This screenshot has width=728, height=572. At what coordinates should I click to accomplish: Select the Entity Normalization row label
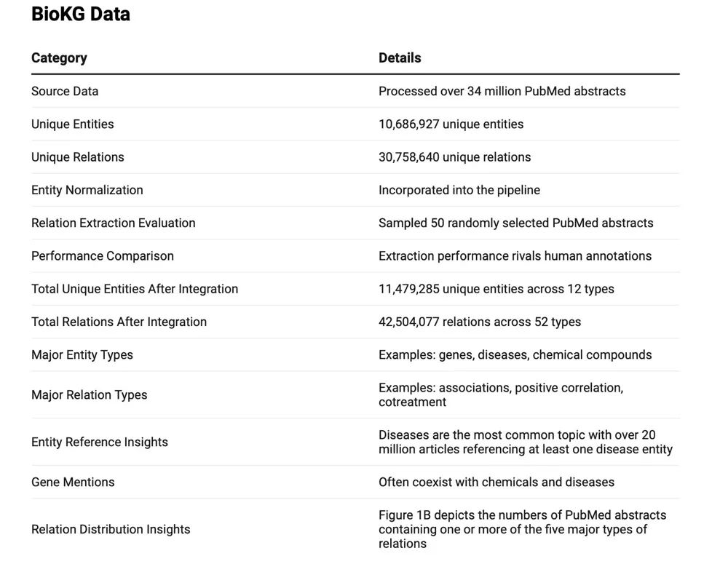pyautogui.click(x=87, y=190)
